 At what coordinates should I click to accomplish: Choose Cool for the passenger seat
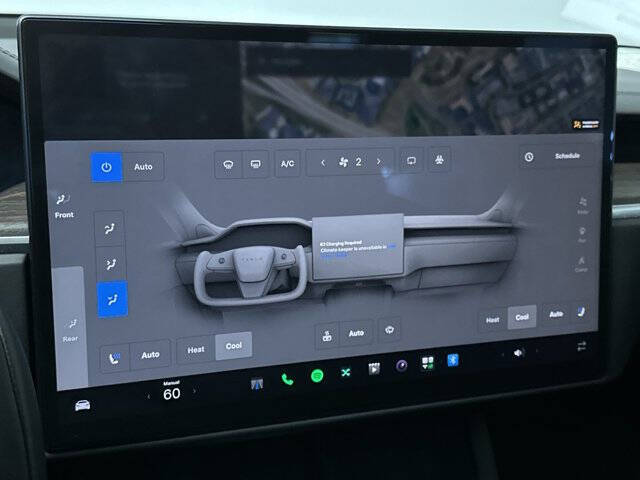click(x=522, y=317)
